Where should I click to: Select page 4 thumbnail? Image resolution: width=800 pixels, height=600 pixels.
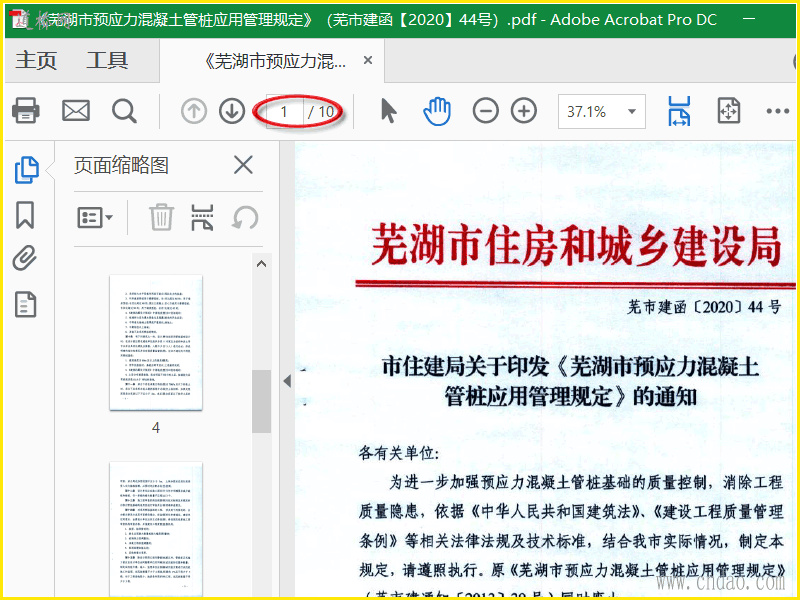click(x=156, y=342)
